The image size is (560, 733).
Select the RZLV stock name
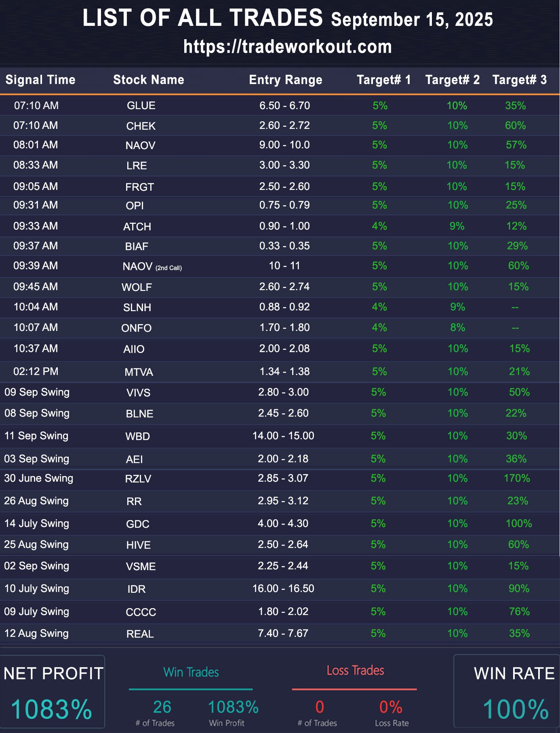[138, 479]
